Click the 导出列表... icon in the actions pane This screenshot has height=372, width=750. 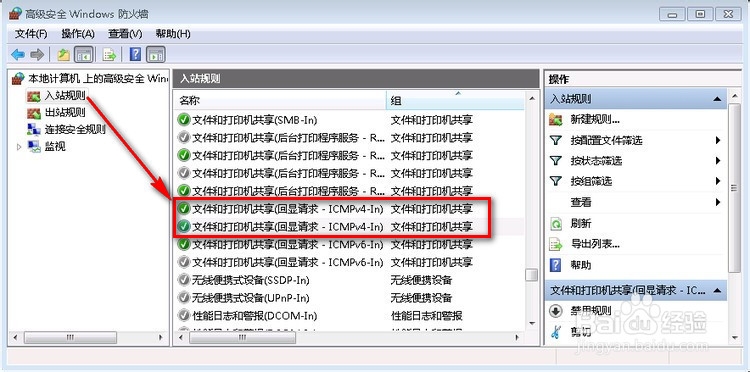(x=555, y=244)
